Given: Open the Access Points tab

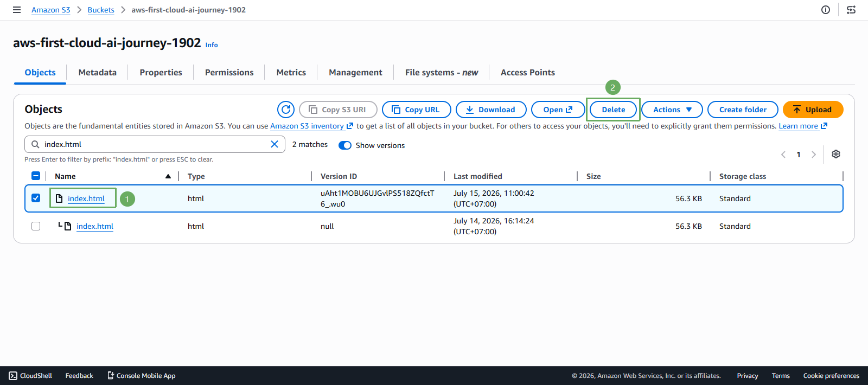Looking at the screenshot, I should [528, 73].
